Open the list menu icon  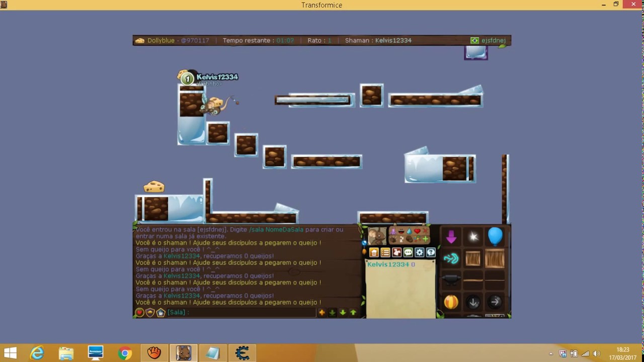[x=385, y=252]
